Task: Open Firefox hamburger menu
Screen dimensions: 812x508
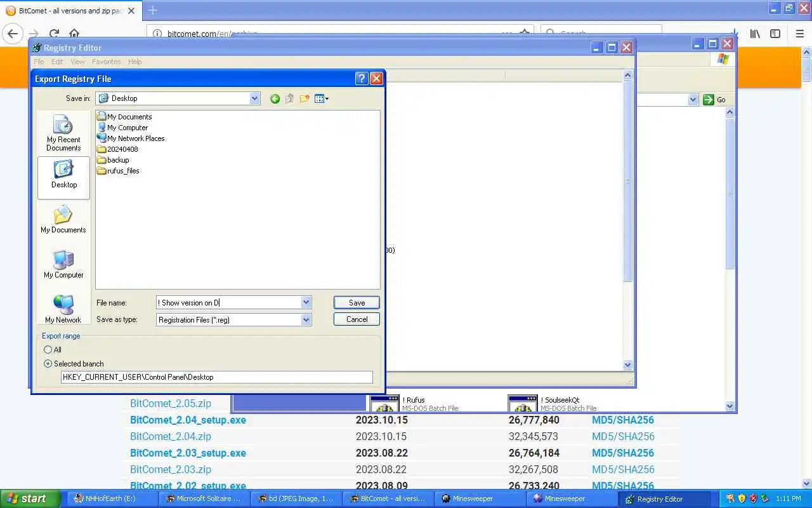Action: (800, 34)
